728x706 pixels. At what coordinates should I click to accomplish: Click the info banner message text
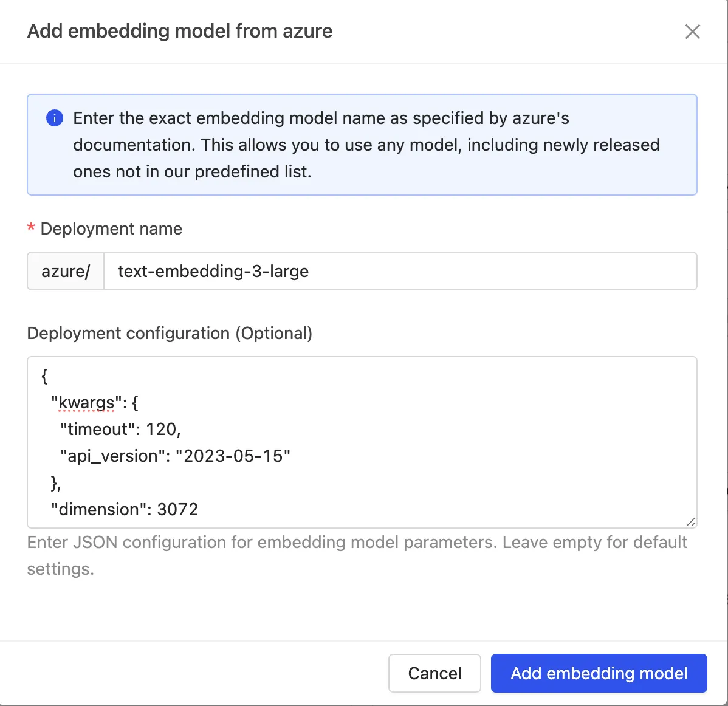point(366,145)
